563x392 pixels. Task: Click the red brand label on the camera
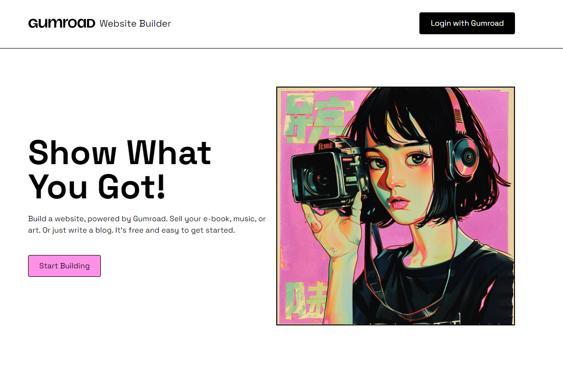click(325, 146)
